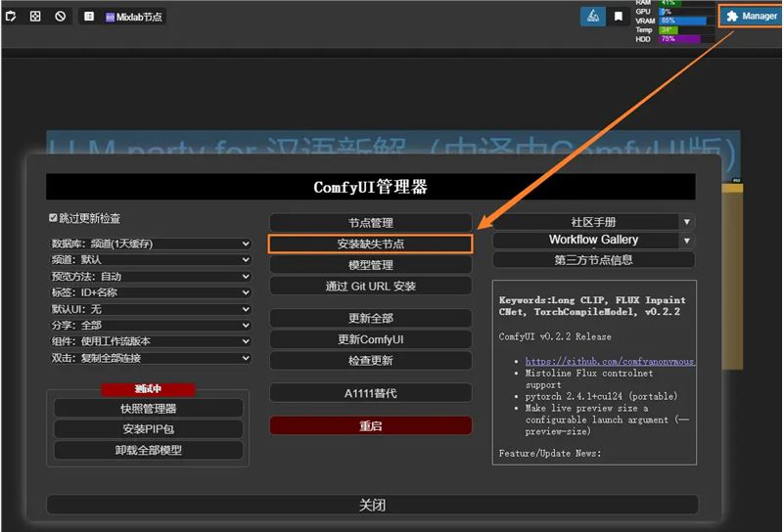The height and width of the screenshot is (532, 783).
Task: Click the cancel circle-slash icon in toolbar
Action: click(61, 17)
